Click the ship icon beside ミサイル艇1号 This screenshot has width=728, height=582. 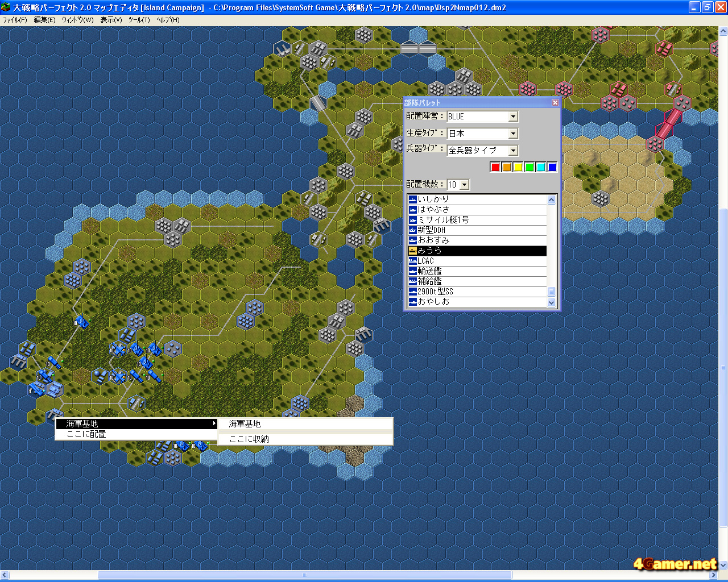(x=413, y=220)
